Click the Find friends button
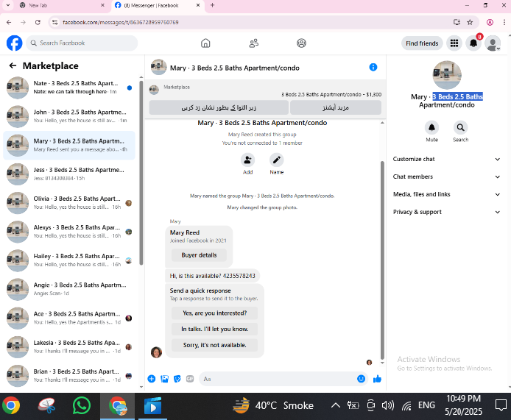 point(422,43)
